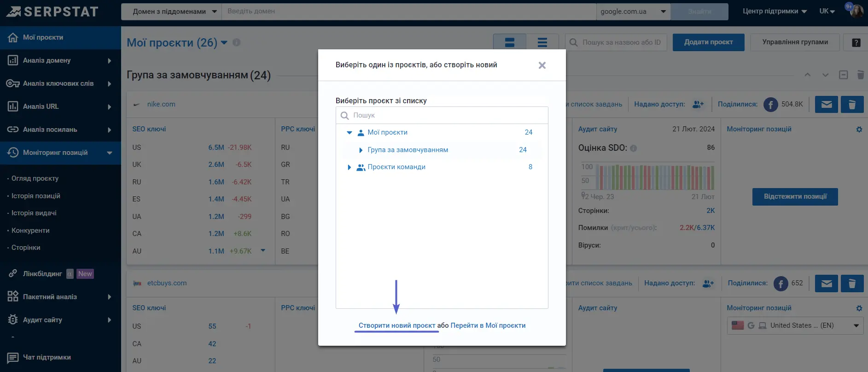Screen dimensions: 868x372
Task: Open etcbuys.com project link
Action: (x=167, y=283)
